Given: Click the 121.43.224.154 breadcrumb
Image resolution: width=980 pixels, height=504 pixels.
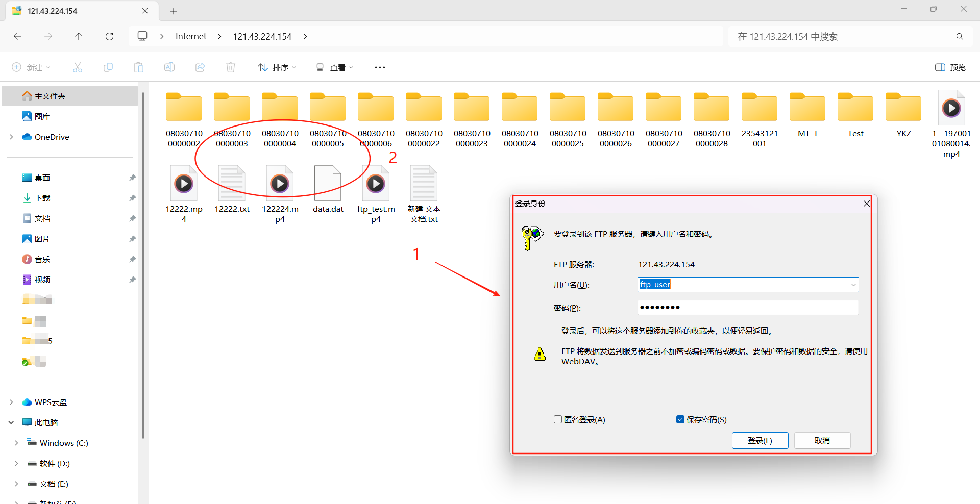Looking at the screenshot, I should coord(262,36).
